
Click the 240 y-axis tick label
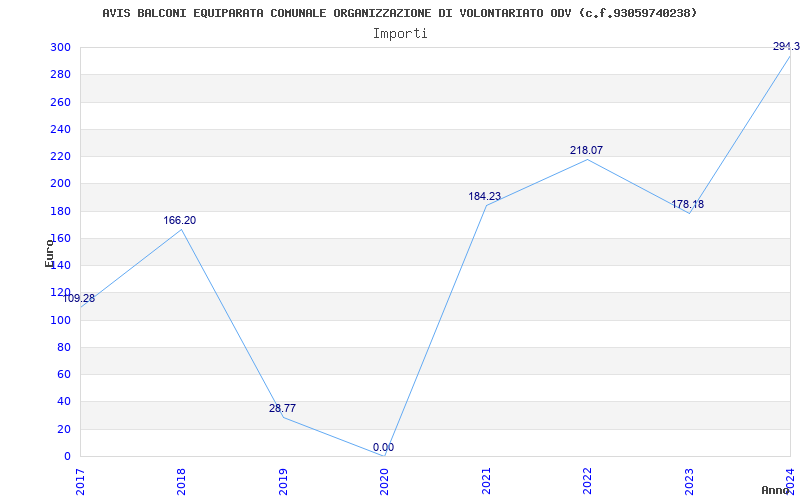point(60,129)
